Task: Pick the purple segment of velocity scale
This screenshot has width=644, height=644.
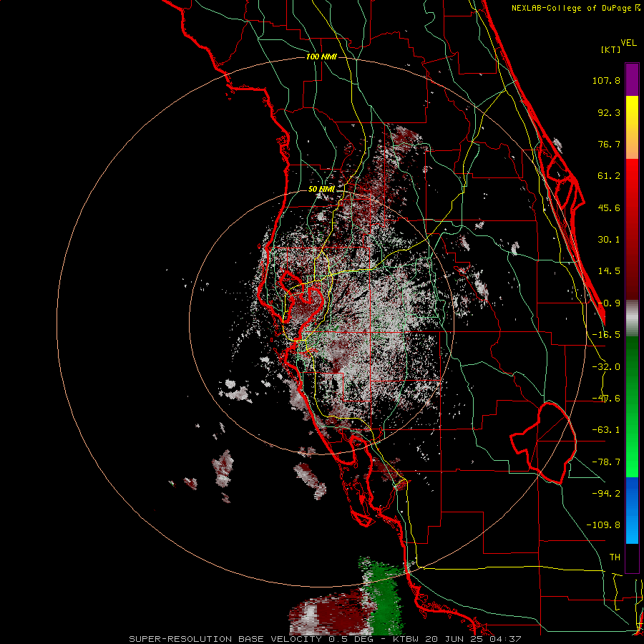Action: (x=632, y=79)
